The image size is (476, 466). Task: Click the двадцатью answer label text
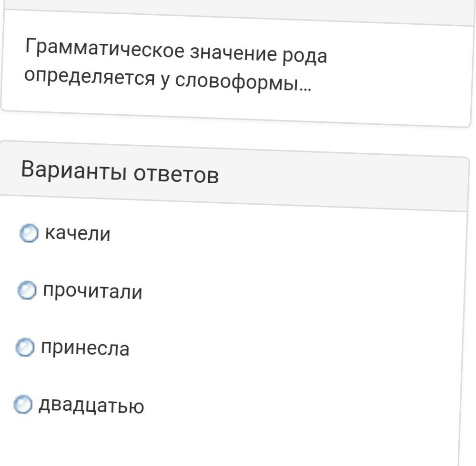pyautogui.click(x=91, y=406)
